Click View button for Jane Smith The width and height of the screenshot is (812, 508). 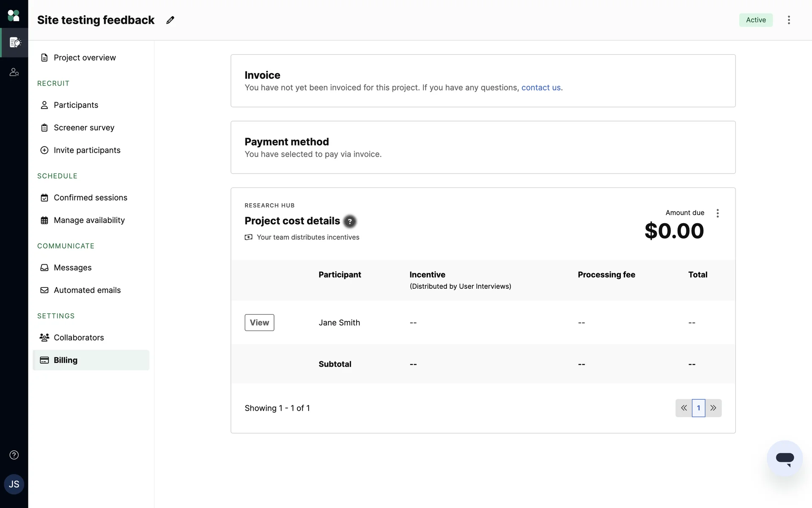(x=259, y=323)
